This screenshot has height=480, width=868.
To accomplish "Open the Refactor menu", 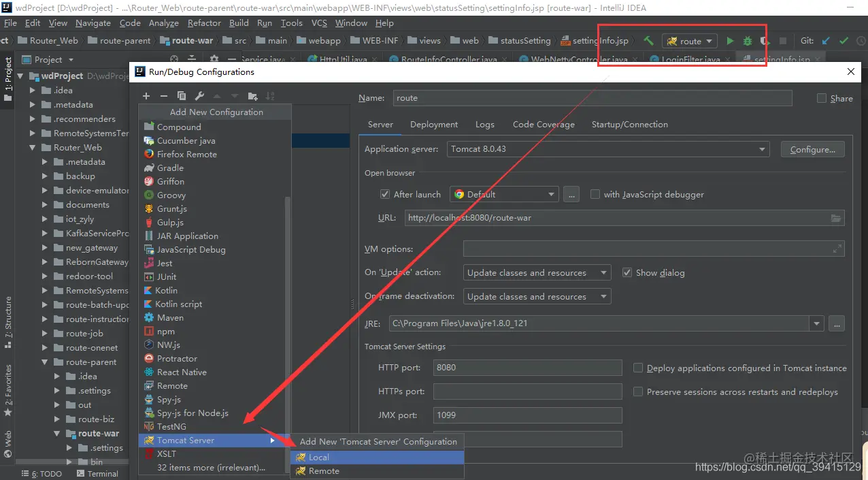I will 204,22.
